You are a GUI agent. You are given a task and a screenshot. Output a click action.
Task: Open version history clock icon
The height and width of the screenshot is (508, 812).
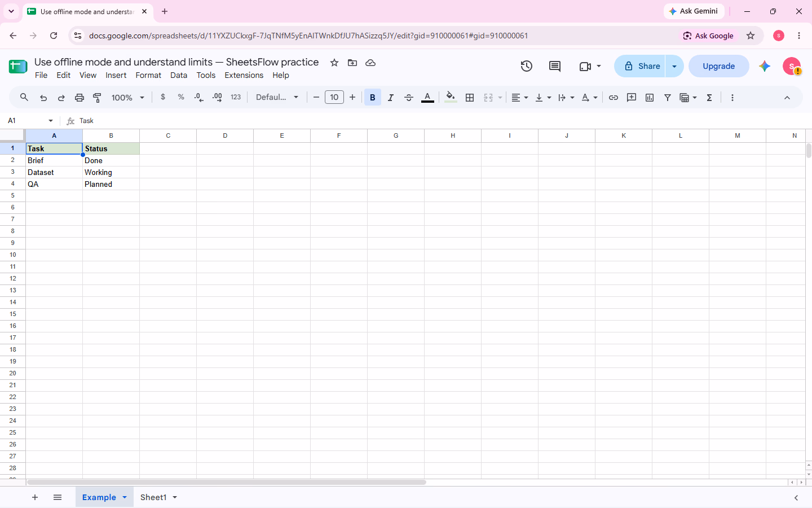527,66
